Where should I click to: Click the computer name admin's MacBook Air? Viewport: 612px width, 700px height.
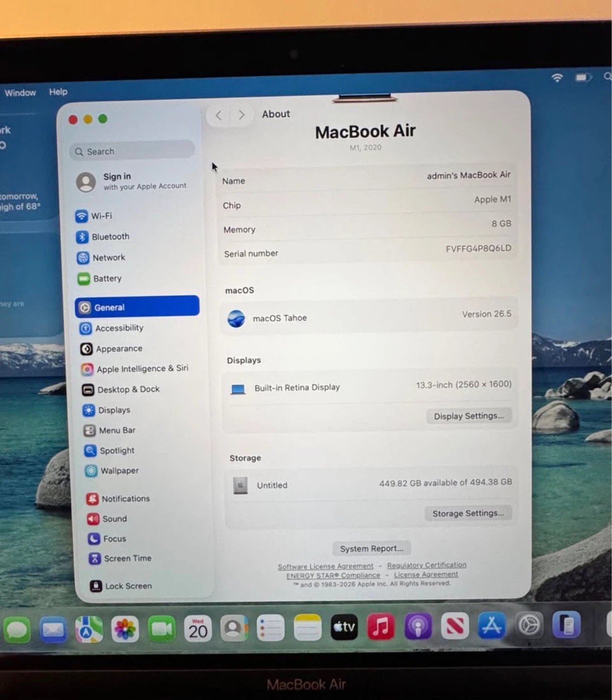[469, 175]
